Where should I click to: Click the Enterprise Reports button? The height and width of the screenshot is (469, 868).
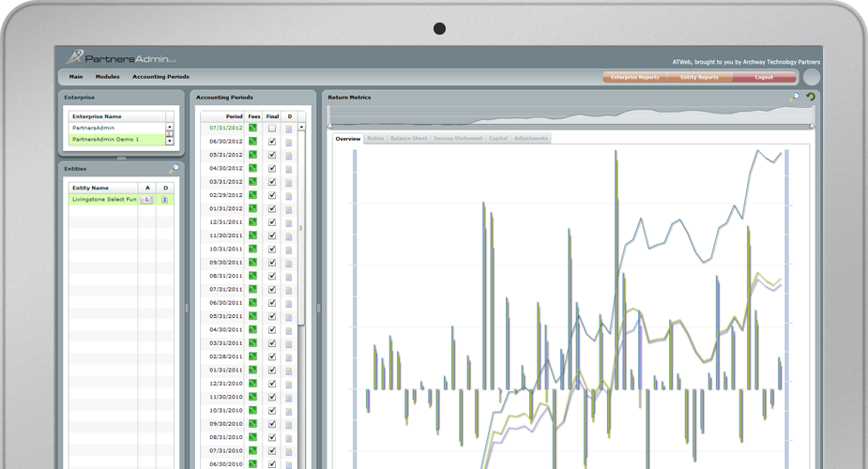tap(634, 77)
